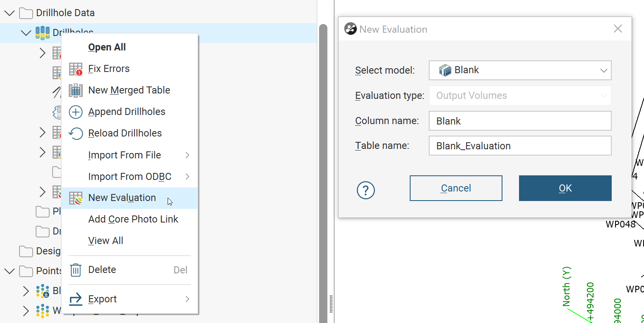Click the New Merged Table icon
Image resolution: width=644 pixels, height=323 pixels.
[x=76, y=90]
